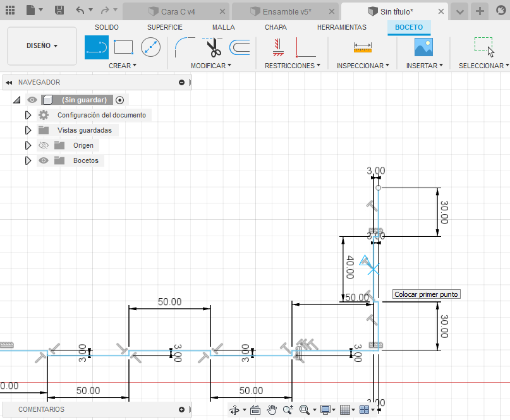Click the Zoom window fit icon

pyautogui.click(x=305, y=410)
